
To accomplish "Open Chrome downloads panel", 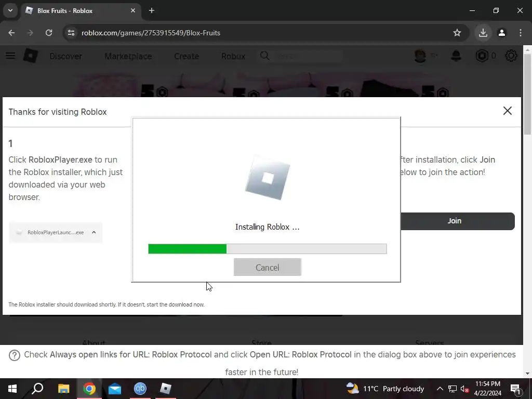I will (x=483, y=33).
